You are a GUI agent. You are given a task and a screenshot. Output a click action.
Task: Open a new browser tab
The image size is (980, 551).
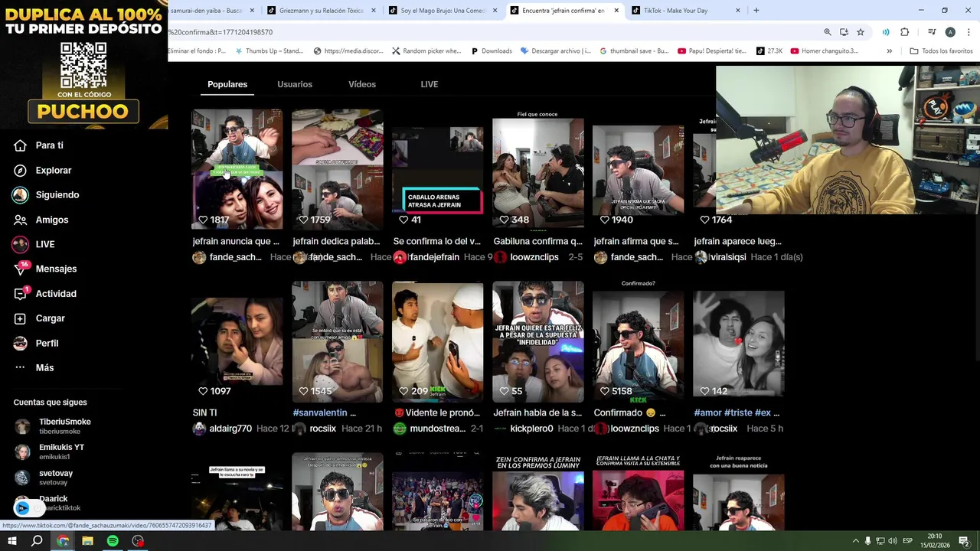pyautogui.click(x=756, y=11)
